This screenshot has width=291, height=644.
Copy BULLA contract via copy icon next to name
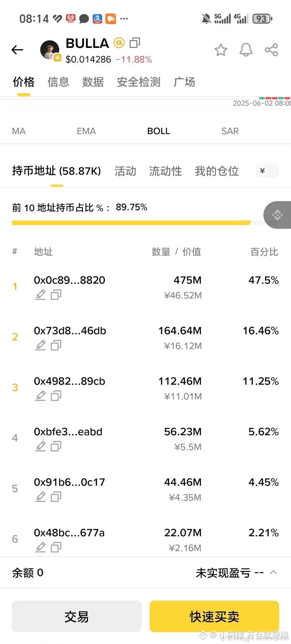135,43
